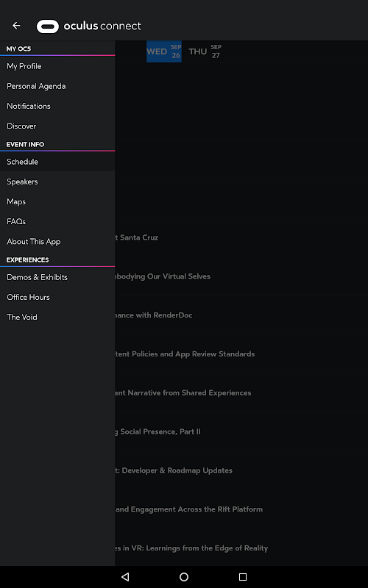The width and height of the screenshot is (368, 588).
Task: Go to Notifications
Action: pos(57,106)
